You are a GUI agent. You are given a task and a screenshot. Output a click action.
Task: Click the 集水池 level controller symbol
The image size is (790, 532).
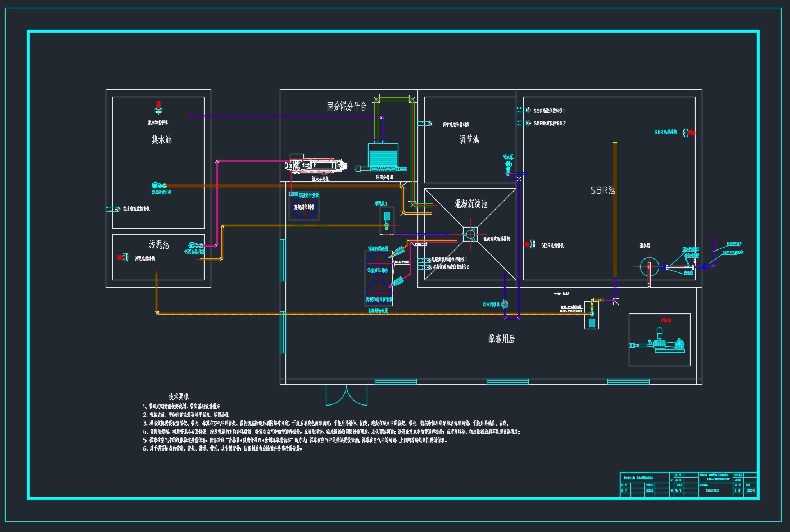click(x=110, y=209)
